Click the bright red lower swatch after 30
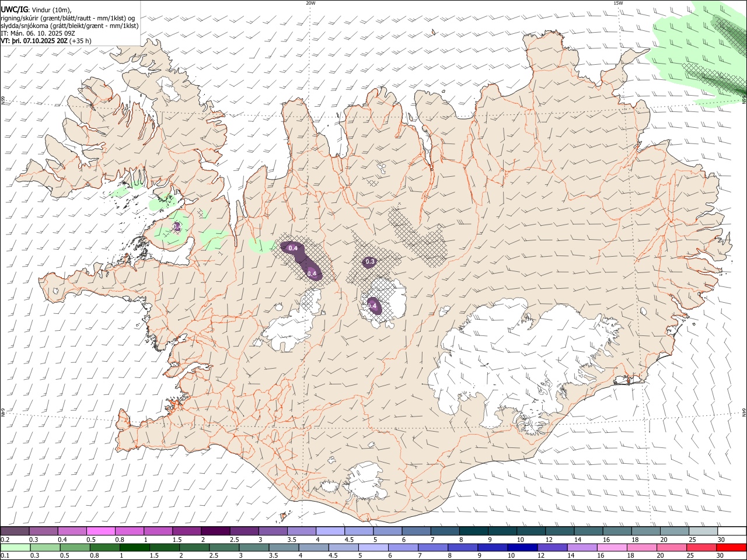The image size is (747, 560). tap(731, 547)
